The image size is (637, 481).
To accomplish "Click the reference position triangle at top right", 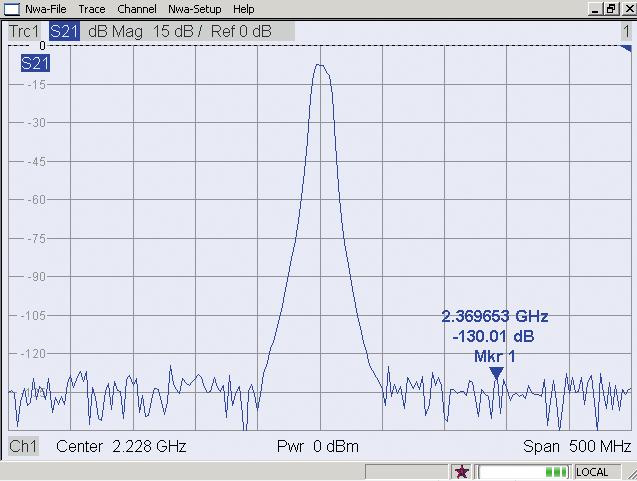I will (x=626, y=49).
